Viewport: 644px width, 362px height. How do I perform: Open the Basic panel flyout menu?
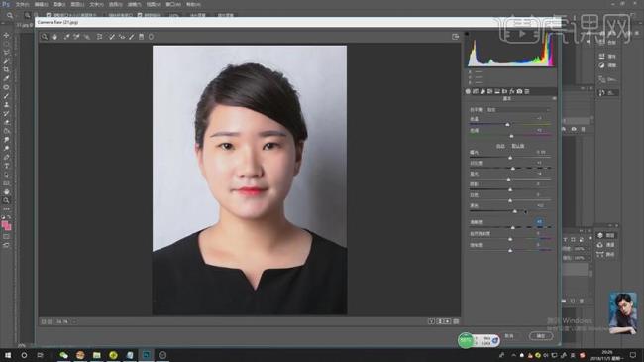(554, 99)
